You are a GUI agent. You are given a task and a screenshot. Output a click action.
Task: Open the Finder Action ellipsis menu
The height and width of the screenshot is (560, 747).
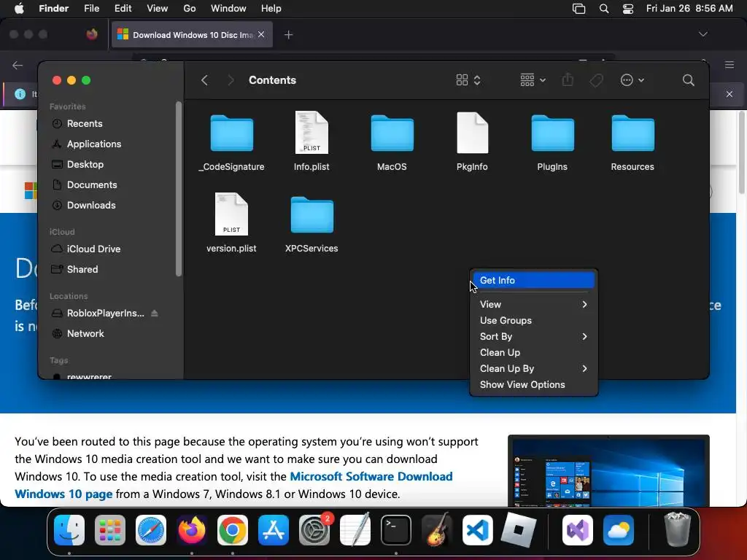coord(632,80)
